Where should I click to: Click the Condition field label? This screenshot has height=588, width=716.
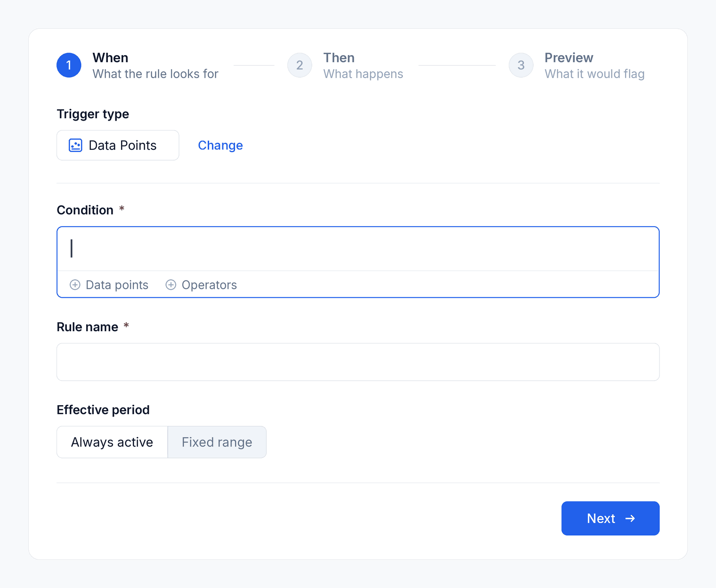(x=85, y=210)
